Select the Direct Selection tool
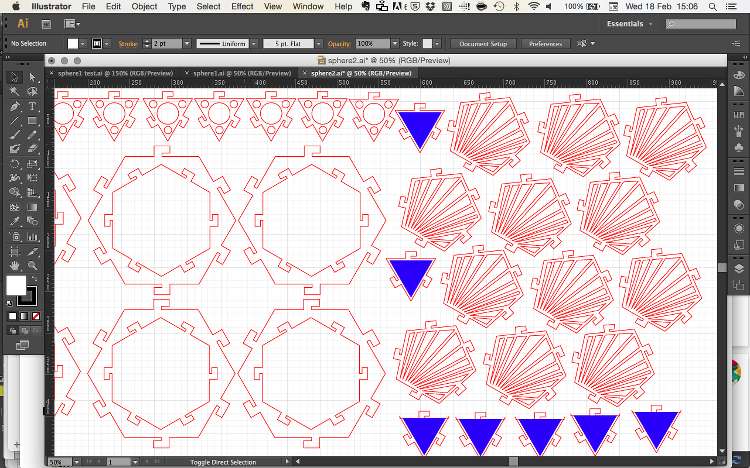The width and height of the screenshot is (750, 468). pyautogui.click(x=32, y=78)
